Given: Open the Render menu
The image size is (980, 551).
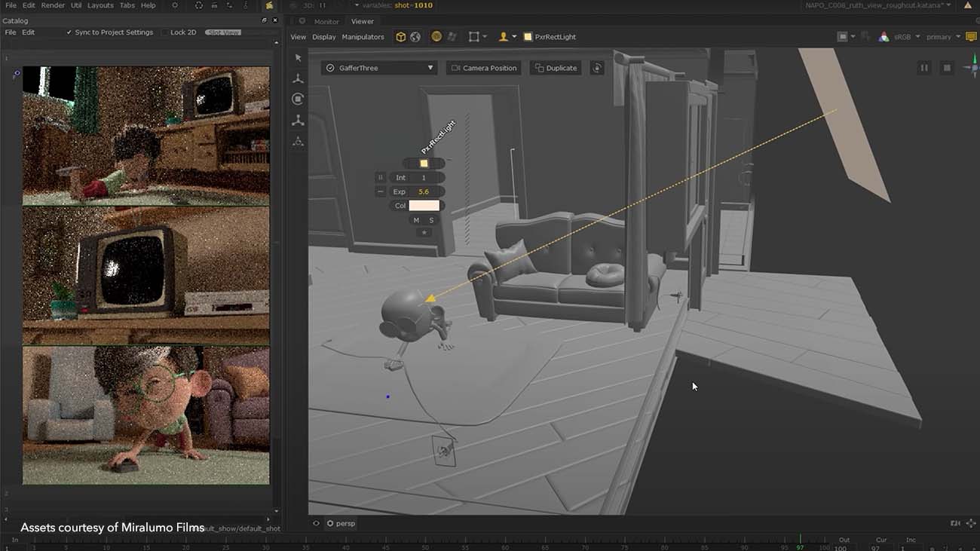Looking at the screenshot, I should point(53,5).
